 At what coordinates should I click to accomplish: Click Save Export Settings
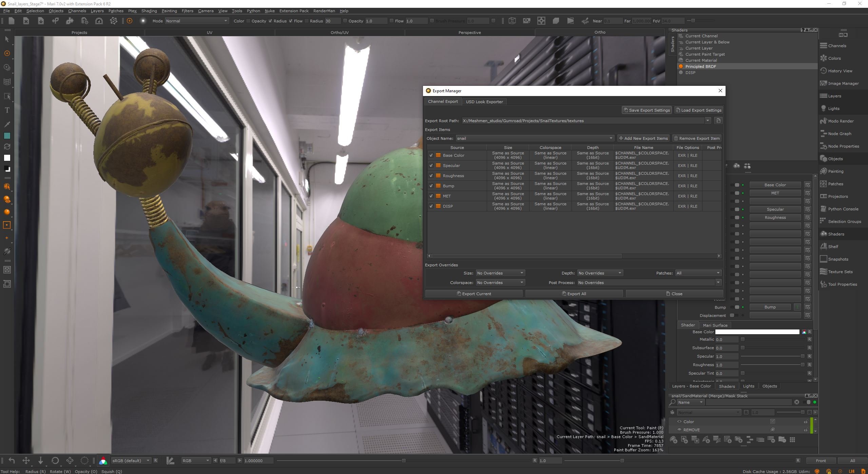647,110
